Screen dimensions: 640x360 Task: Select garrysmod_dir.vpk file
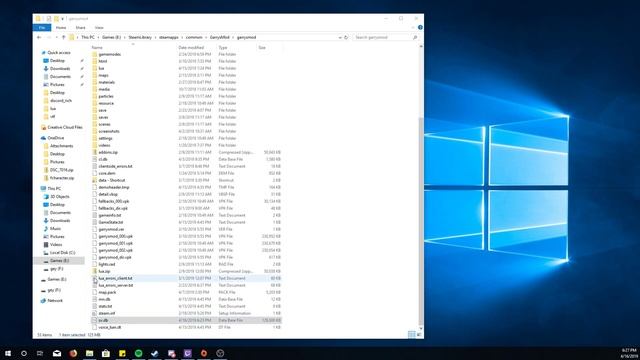click(115, 257)
